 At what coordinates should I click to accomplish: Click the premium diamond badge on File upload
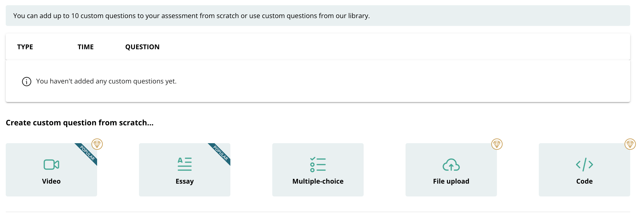[497, 144]
